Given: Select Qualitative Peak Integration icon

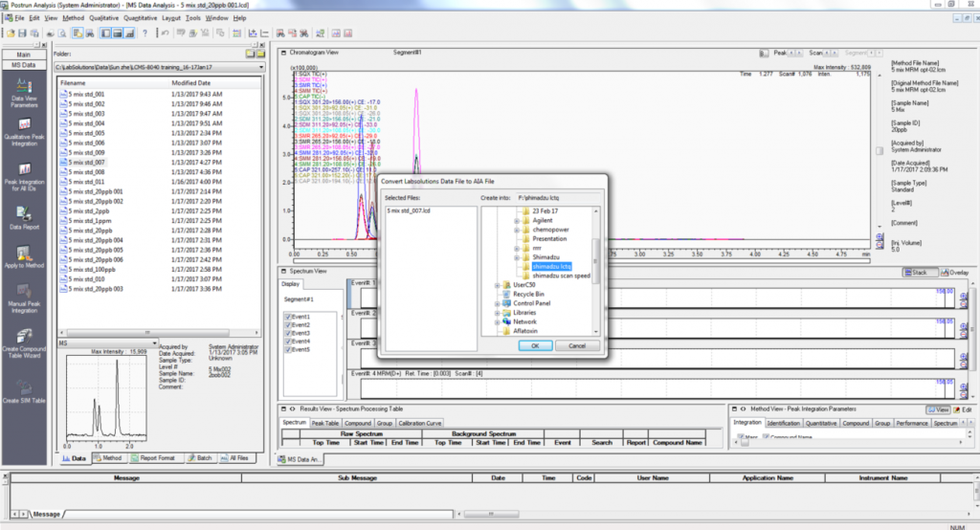Looking at the screenshot, I should point(24,124).
